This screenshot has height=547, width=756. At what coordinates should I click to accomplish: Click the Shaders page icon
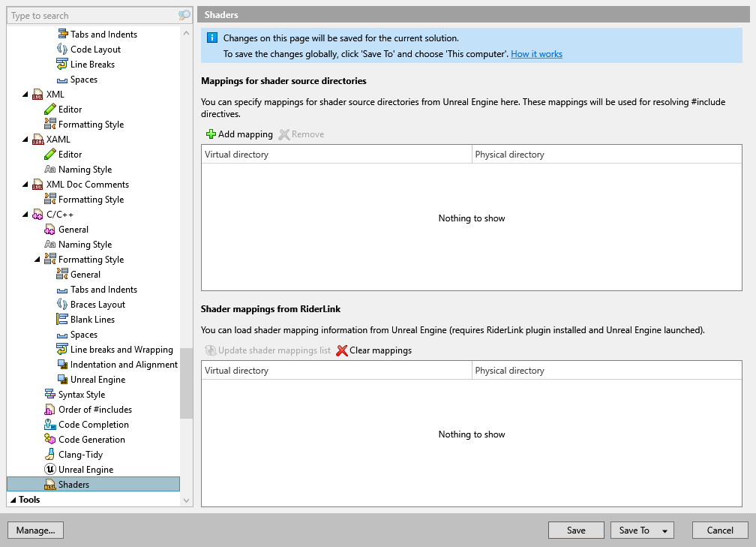tap(49, 484)
